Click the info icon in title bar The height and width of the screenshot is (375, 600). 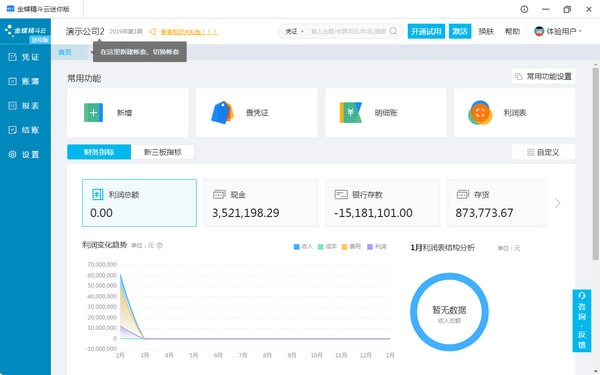(524, 9)
